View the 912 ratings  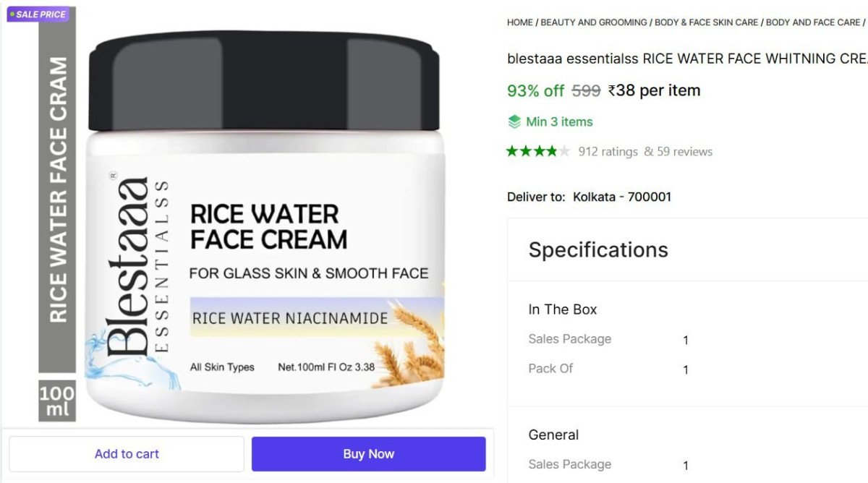pyautogui.click(x=608, y=151)
